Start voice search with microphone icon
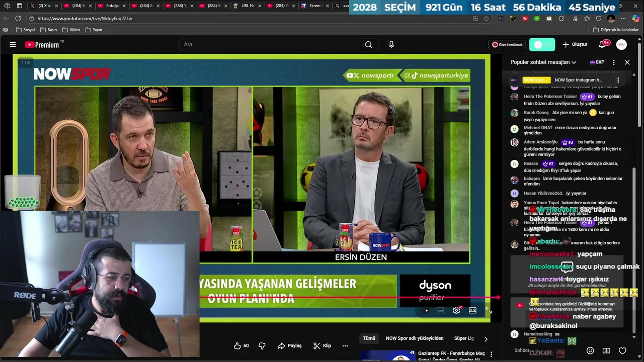 (391, 44)
